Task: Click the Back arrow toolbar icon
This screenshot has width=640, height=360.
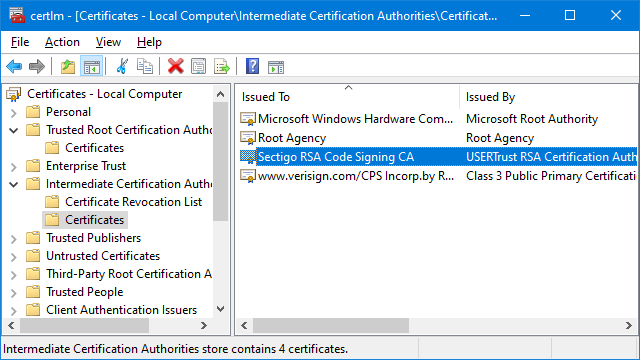Action: click(x=14, y=66)
